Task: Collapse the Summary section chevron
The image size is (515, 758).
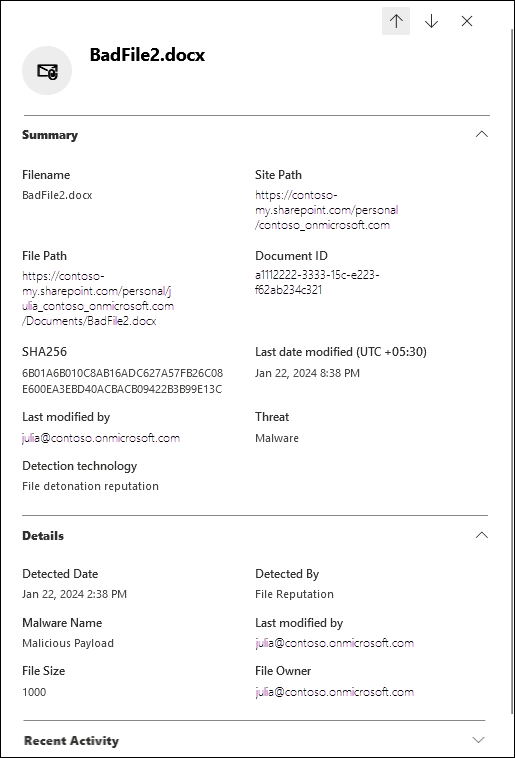Action: [x=482, y=134]
